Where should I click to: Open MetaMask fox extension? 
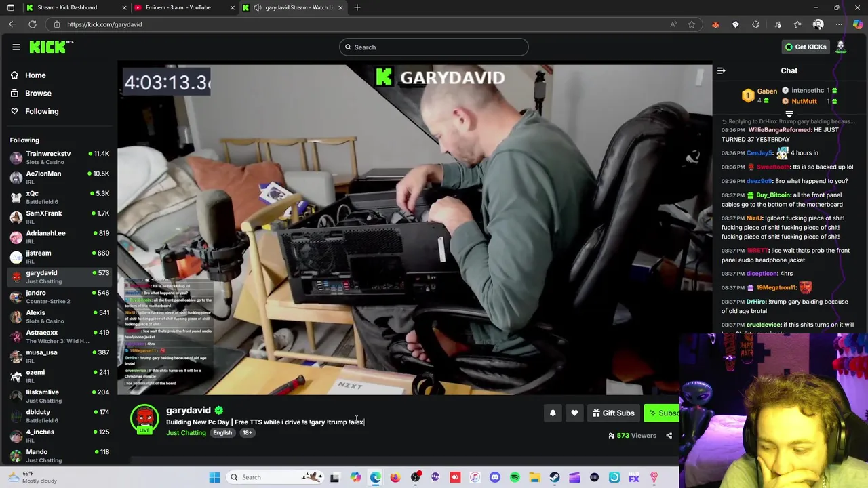[715, 24]
